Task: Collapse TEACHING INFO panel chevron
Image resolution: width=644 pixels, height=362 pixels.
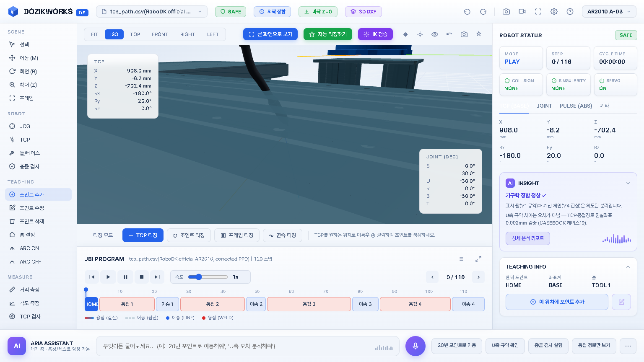Action: [628, 267]
